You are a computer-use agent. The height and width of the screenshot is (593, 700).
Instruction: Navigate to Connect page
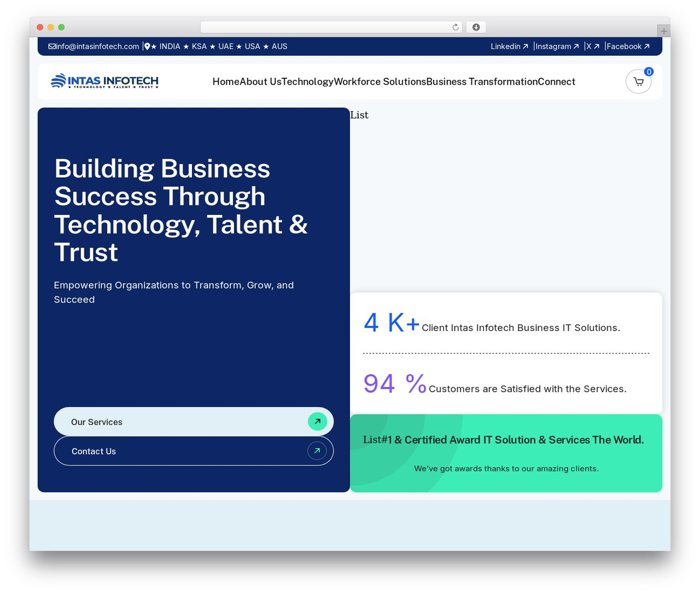[x=556, y=82]
